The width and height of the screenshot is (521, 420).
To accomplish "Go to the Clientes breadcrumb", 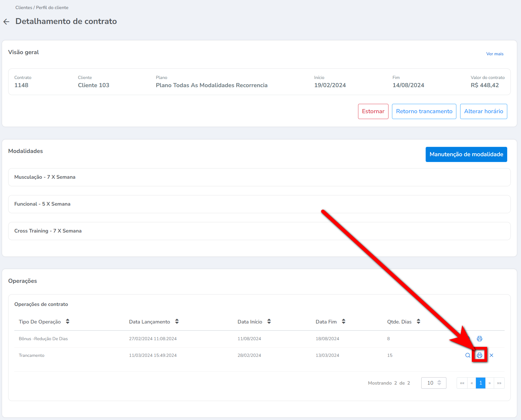I will [x=24, y=8].
